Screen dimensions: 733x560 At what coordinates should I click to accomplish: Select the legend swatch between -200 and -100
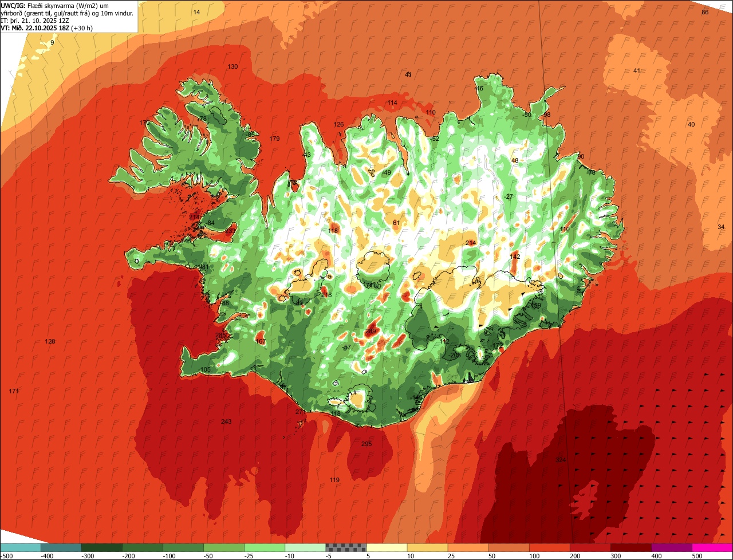coord(143,547)
